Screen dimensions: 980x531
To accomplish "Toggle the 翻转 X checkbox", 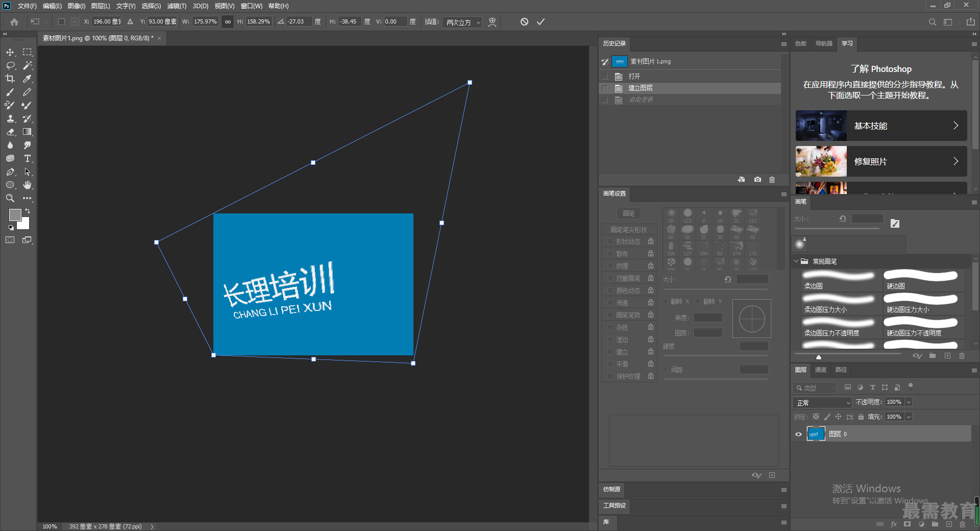I will 665,301.
